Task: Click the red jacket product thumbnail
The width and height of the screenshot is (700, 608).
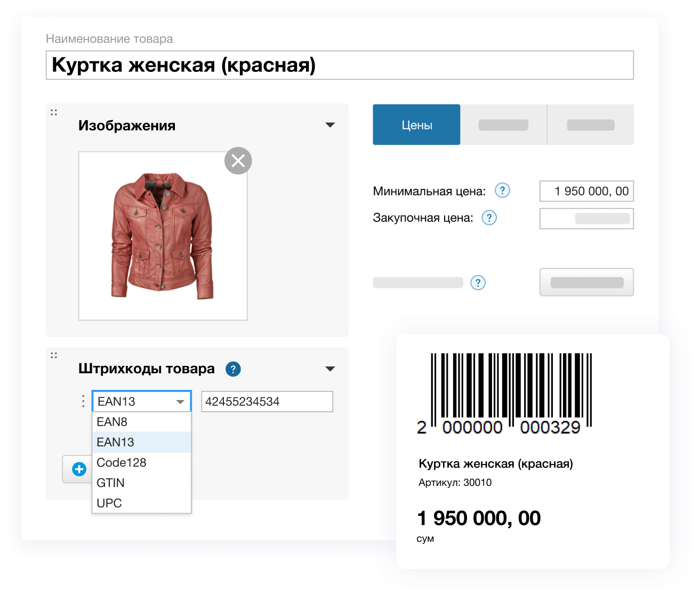Action: (x=163, y=236)
